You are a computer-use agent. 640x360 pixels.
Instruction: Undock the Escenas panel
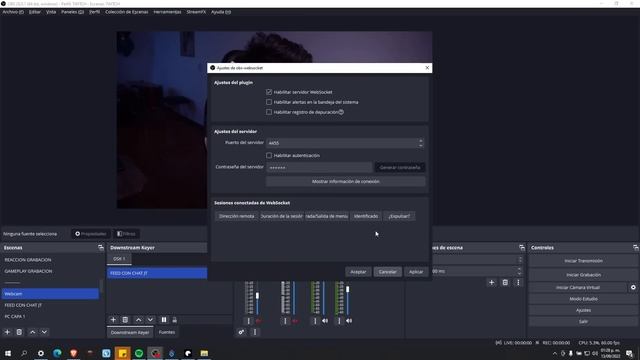coord(101,248)
